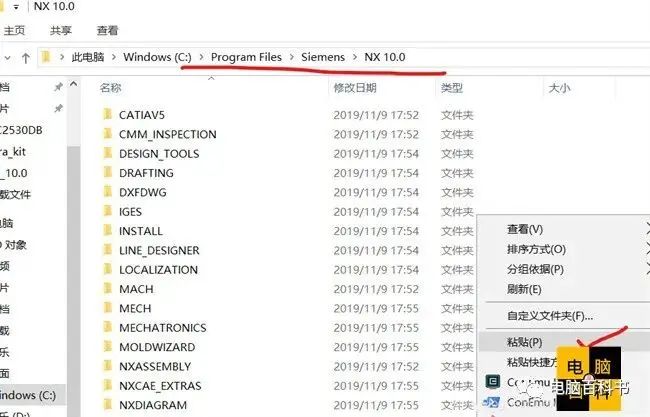This screenshot has height=417, width=650.
Task: Open the 查看 ribbon tab
Action: (107, 30)
